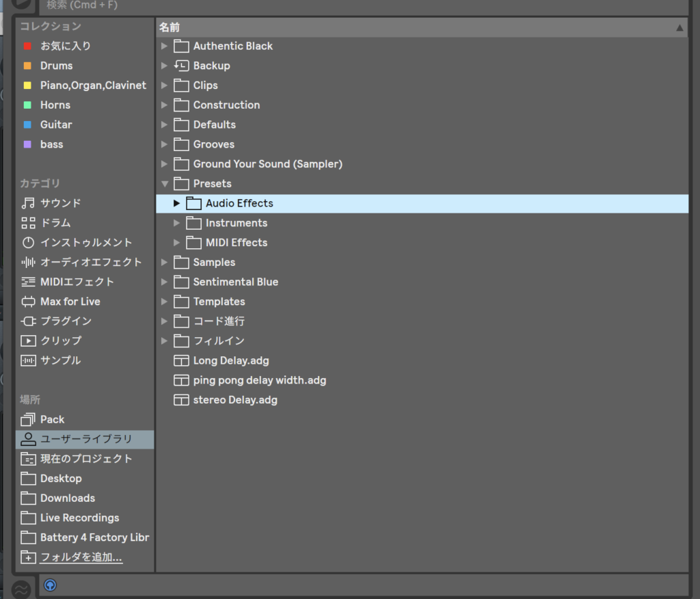The image size is (700, 599).
Task: Click the フォルダを追加... link
Action: (x=81, y=557)
